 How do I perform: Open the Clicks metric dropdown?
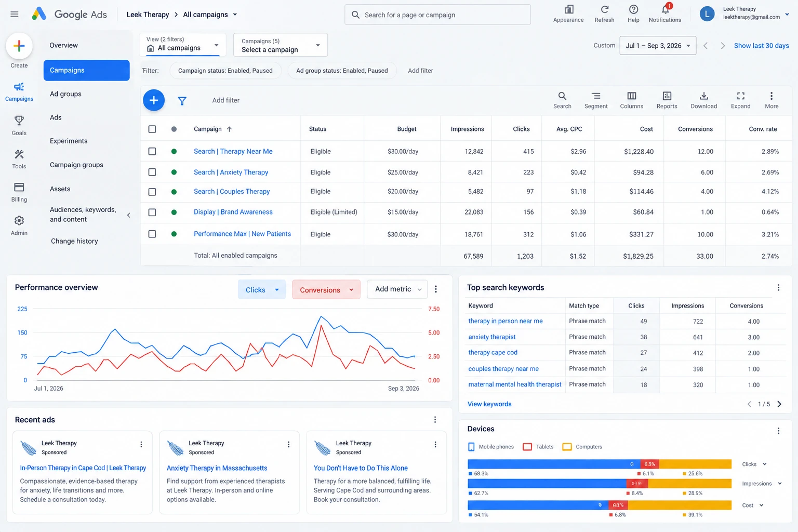(262, 289)
